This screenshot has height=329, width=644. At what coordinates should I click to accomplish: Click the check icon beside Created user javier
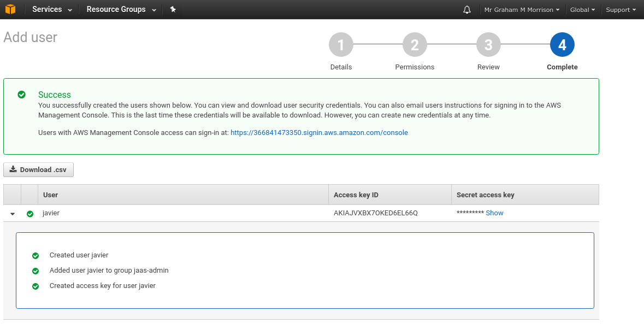click(x=36, y=255)
